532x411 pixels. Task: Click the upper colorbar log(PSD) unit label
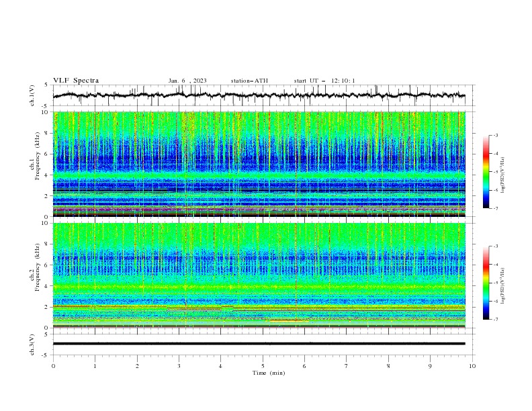503,175
